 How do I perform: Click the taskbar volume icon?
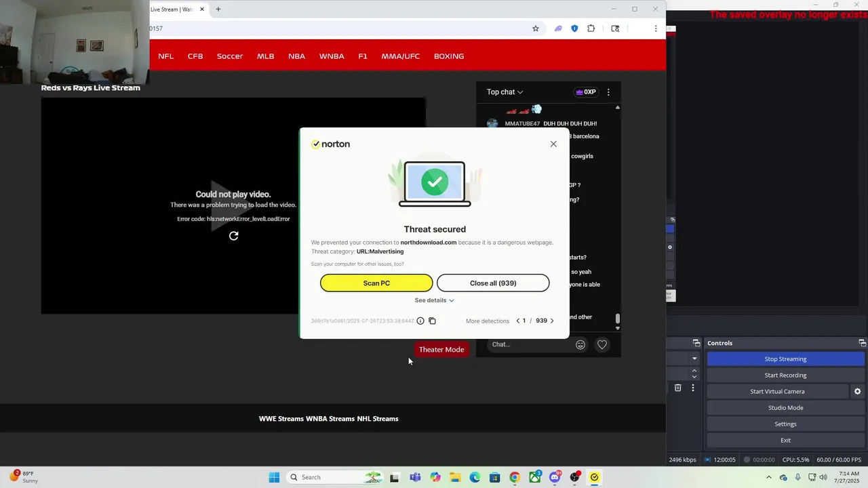pos(823,477)
